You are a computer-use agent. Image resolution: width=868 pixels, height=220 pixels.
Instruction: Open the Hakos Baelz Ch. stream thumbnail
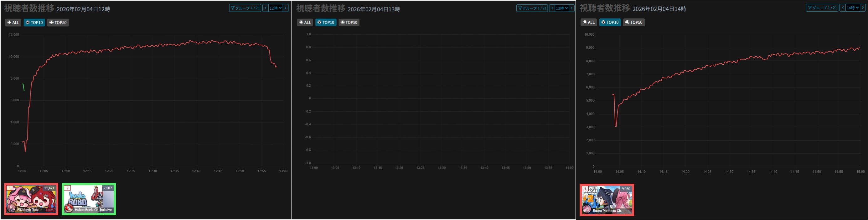click(x=89, y=199)
